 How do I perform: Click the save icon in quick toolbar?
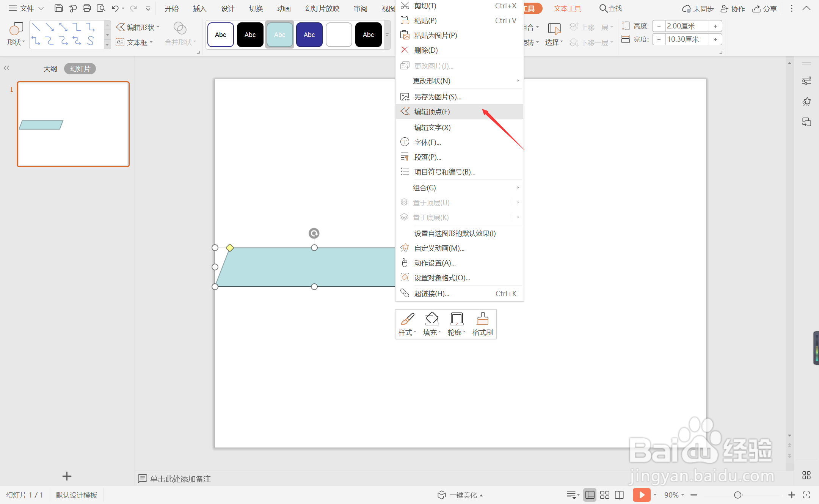pyautogui.click(x=58, y=8)
